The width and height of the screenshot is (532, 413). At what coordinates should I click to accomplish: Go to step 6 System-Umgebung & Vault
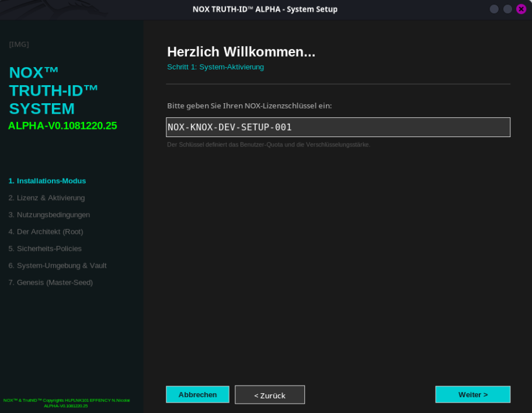point(57,265)
